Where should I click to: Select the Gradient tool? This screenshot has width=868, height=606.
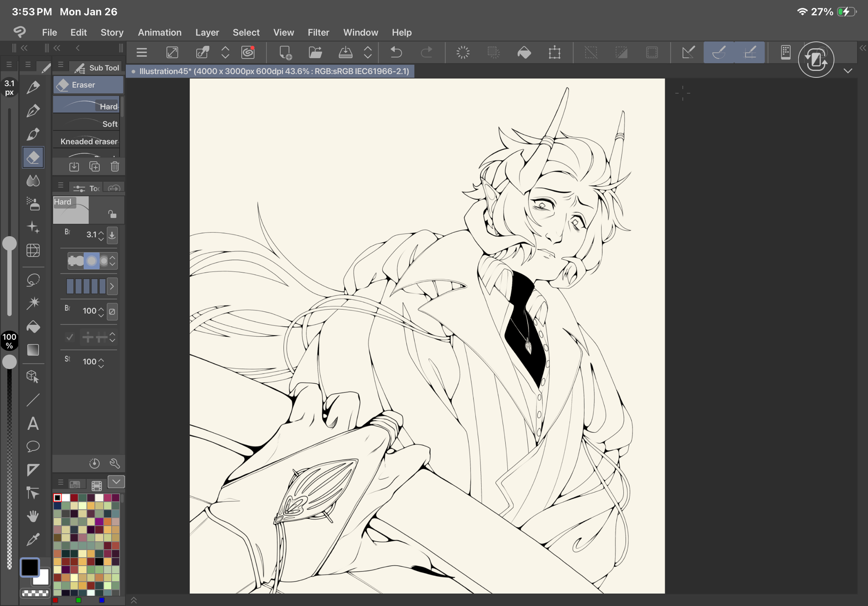click(x=33, y=350)
